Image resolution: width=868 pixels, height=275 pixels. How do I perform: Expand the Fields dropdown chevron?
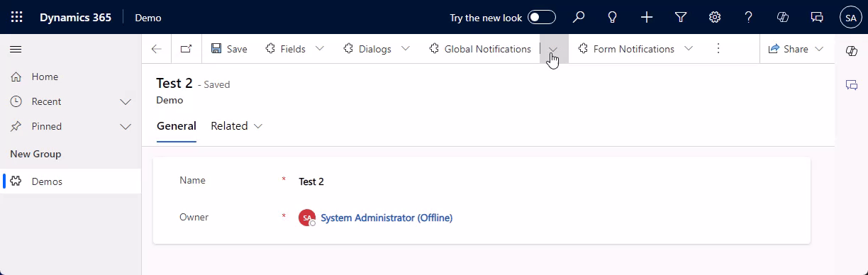tap(320, 49)
